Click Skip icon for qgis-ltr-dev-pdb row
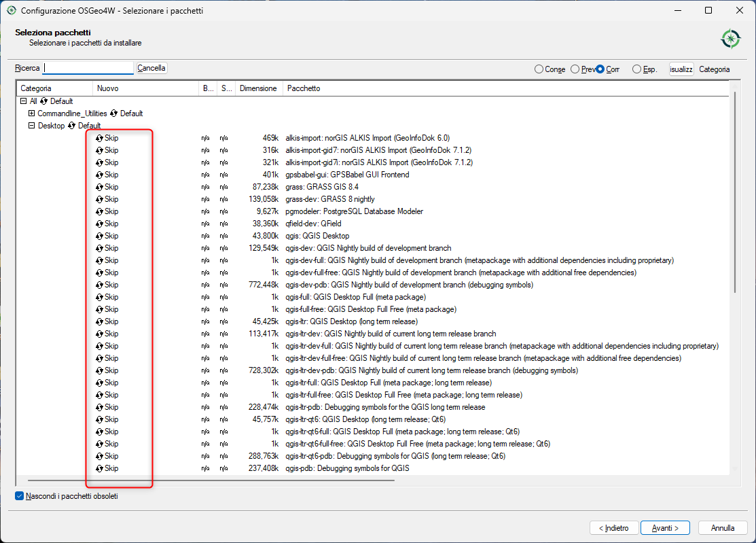Screen dimensions: 756x543 tap(99, 371)
